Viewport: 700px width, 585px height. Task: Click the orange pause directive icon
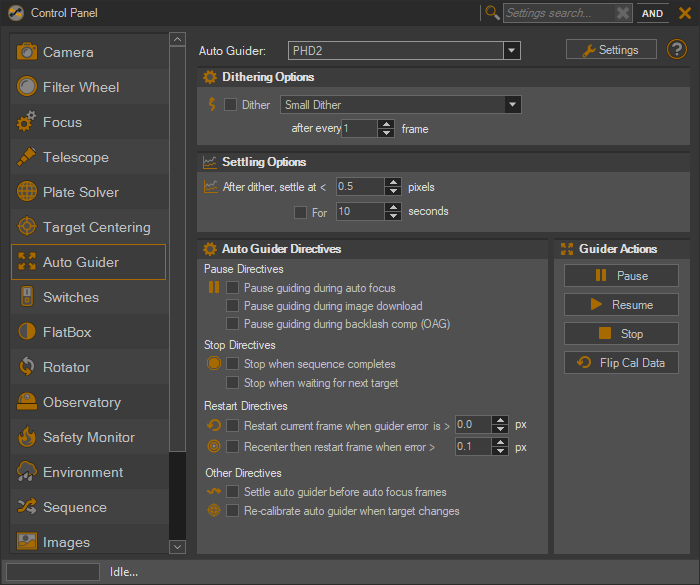coord(214,287)
